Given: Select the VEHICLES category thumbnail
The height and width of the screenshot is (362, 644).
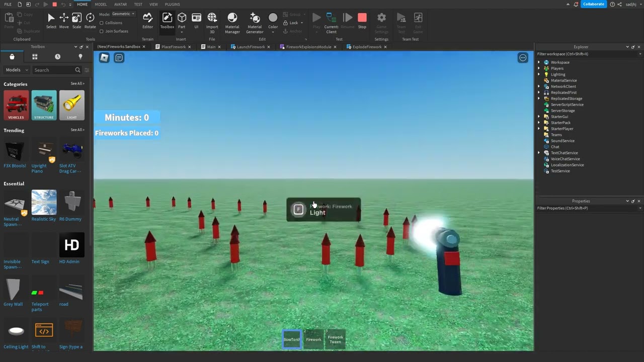Looking at the screenshot, I should point(16,105).
